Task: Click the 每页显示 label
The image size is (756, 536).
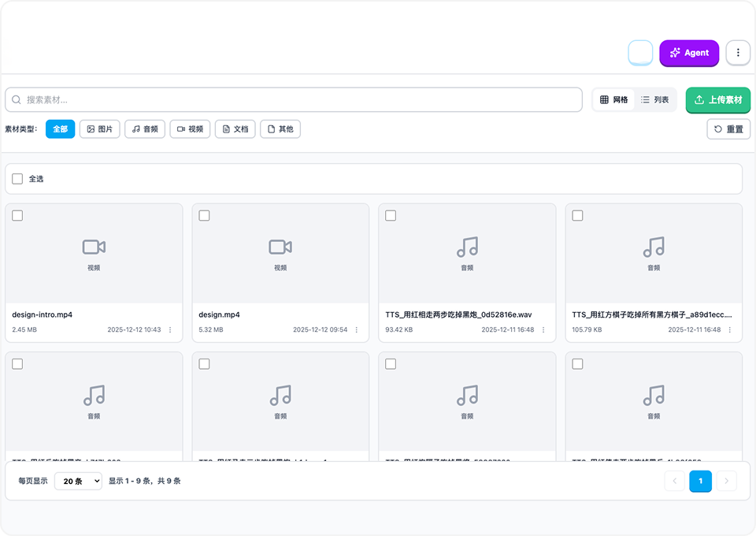Action: point(33,481)
